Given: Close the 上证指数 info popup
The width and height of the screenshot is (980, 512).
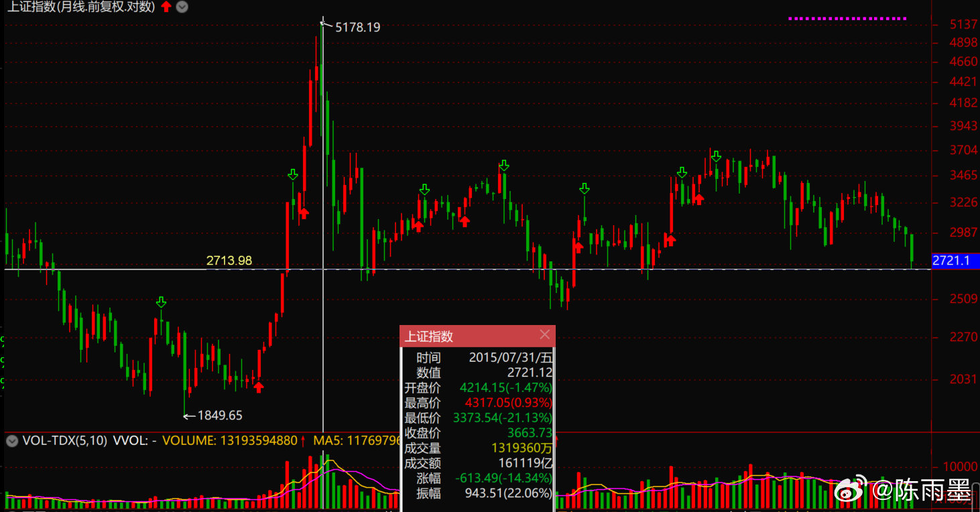Looking at the screenshot, I should coord(544,334).
